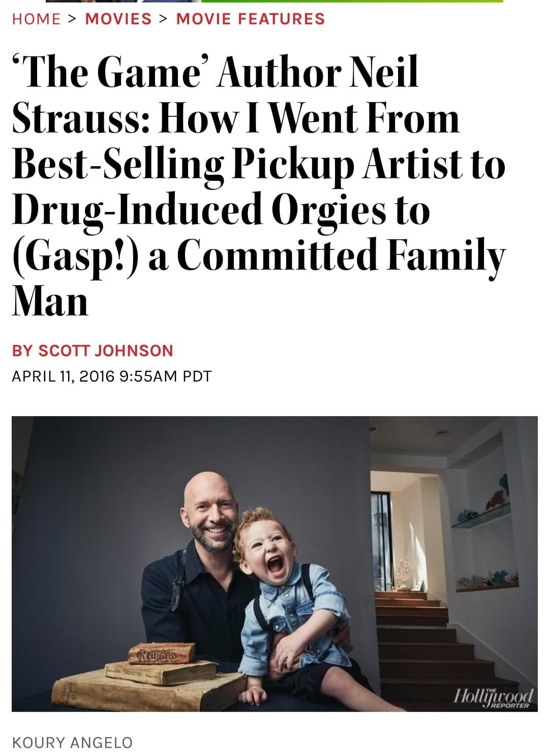The image size is (549, 756).
Task: Go to the HOME breadcrumb
Action: [36, 19]
